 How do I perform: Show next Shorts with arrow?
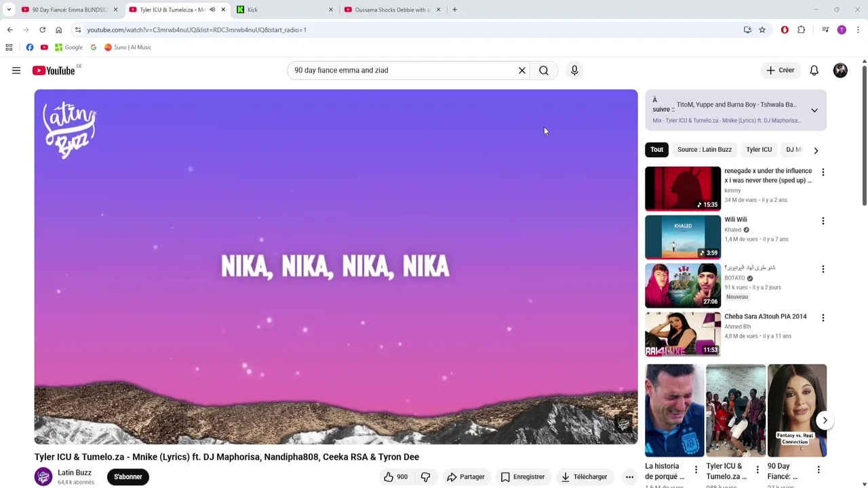point(825,420)
